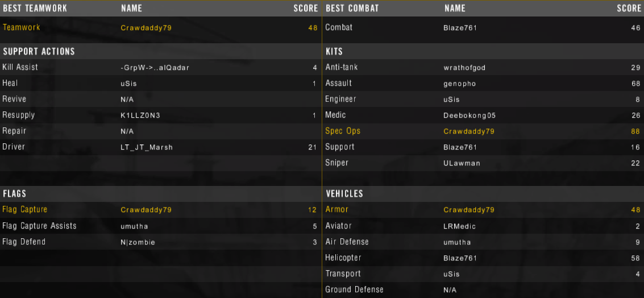Select the Helicopter row label
Viewport: 644px width, 298px height.
tap(343, 258)
